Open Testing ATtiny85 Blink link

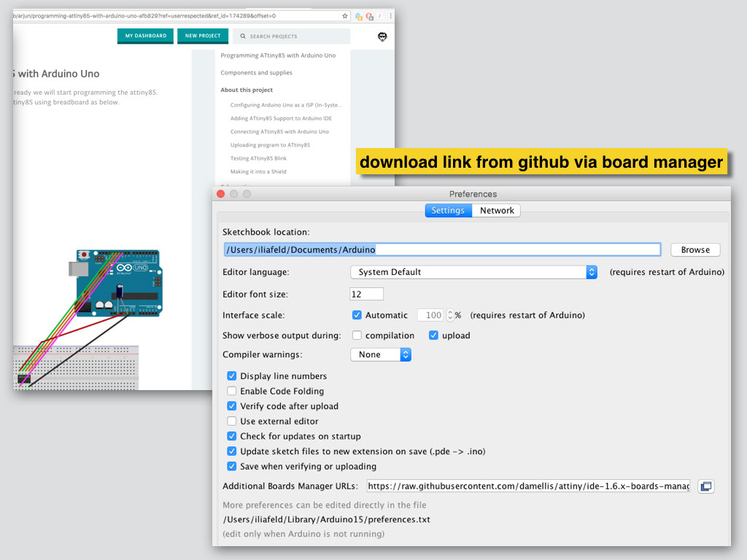258,158
